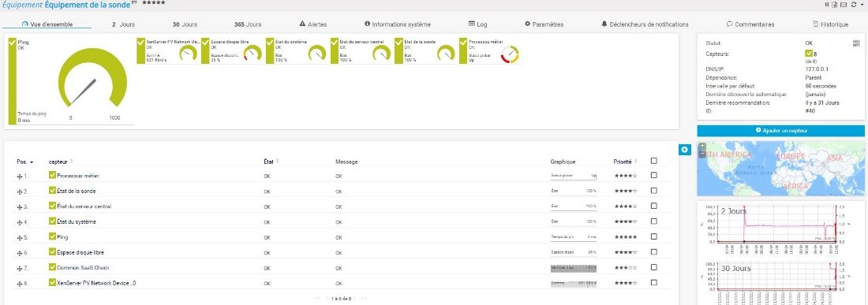Open the Log tab

[x=477, y=24]
